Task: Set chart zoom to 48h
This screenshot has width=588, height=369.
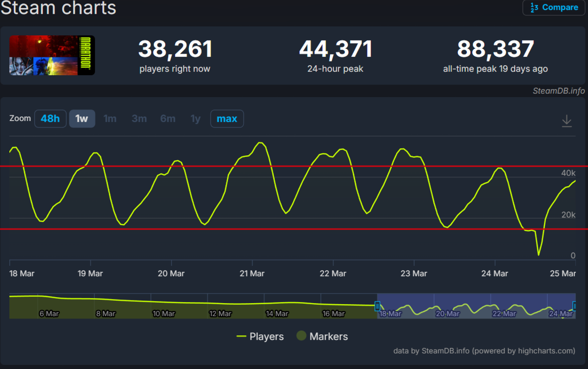Action: (x=50, y=119)
